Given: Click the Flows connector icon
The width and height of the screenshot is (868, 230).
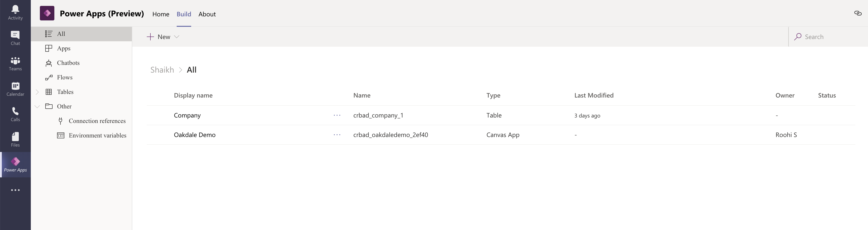Looking at the screenshot, I should [48, 77].
